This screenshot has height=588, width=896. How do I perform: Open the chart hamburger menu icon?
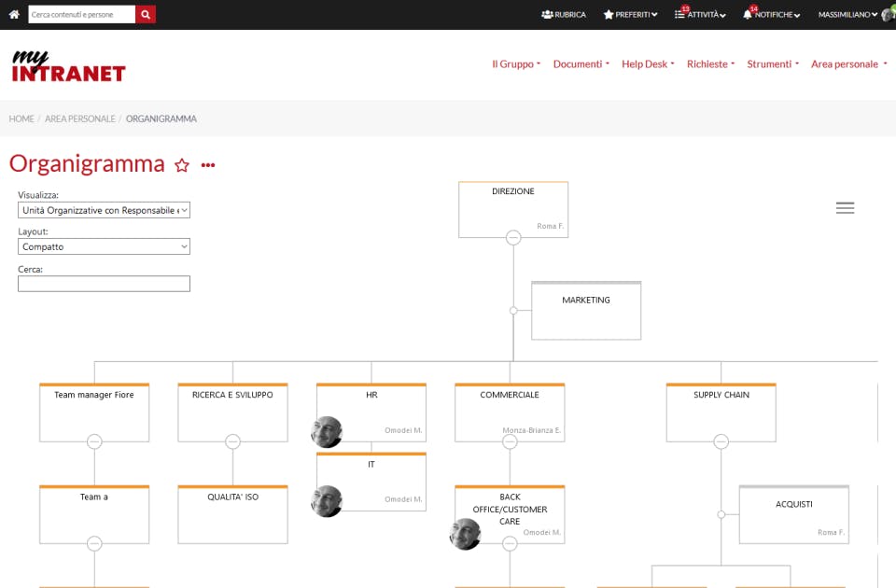pos(846,208)
